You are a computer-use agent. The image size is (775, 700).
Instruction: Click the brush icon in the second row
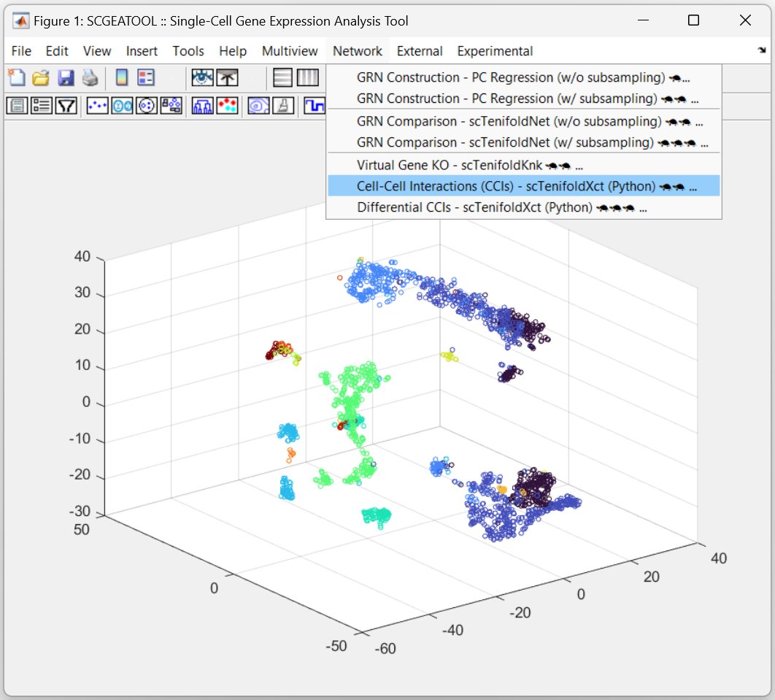(x=283, y=106)
